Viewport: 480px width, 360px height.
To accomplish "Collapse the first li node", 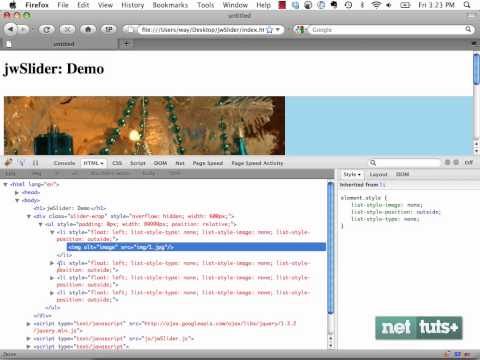I will [x=52, y=232].
